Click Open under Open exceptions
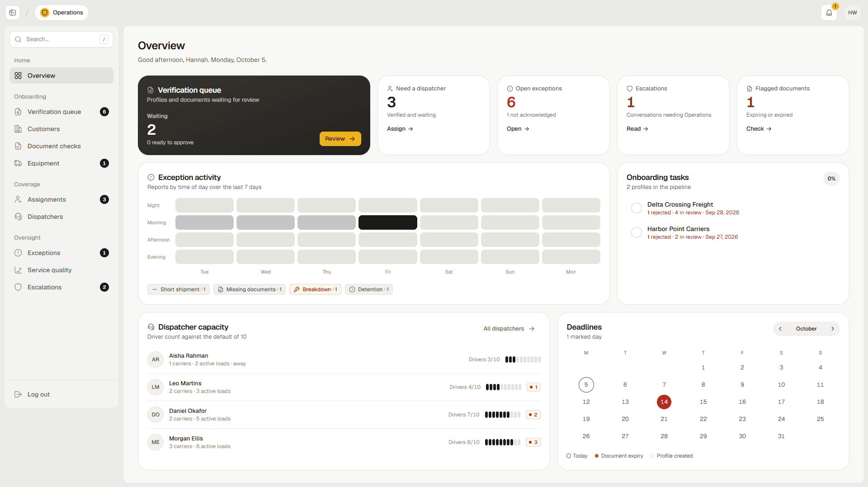Viewport: 868px width, 487px height. [518, 129]
